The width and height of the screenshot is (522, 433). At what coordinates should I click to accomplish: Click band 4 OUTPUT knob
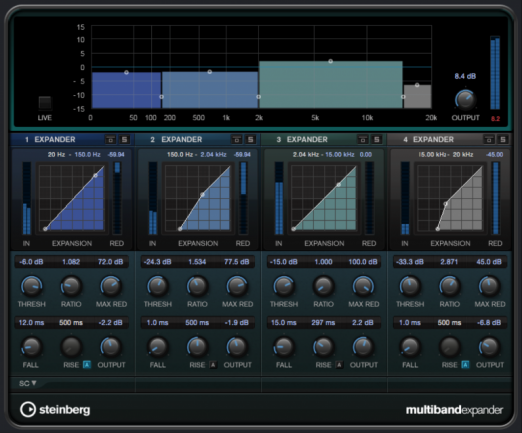tap(489, 347)
